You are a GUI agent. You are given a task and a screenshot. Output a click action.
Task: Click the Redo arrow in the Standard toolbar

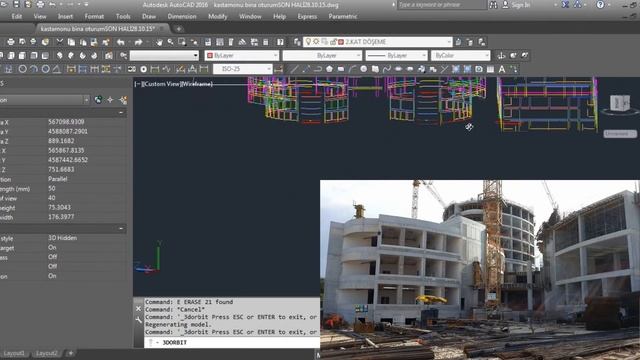138,42
